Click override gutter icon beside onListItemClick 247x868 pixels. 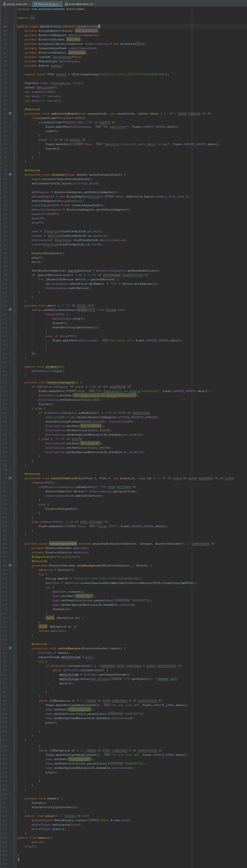(10, 478)
